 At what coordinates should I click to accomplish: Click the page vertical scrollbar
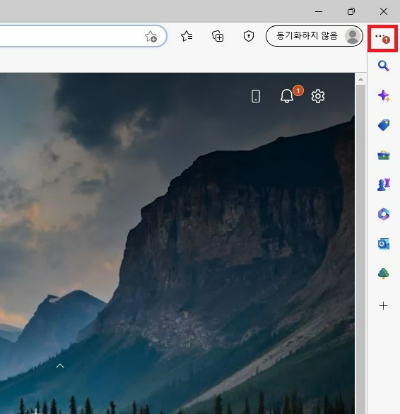360,249
